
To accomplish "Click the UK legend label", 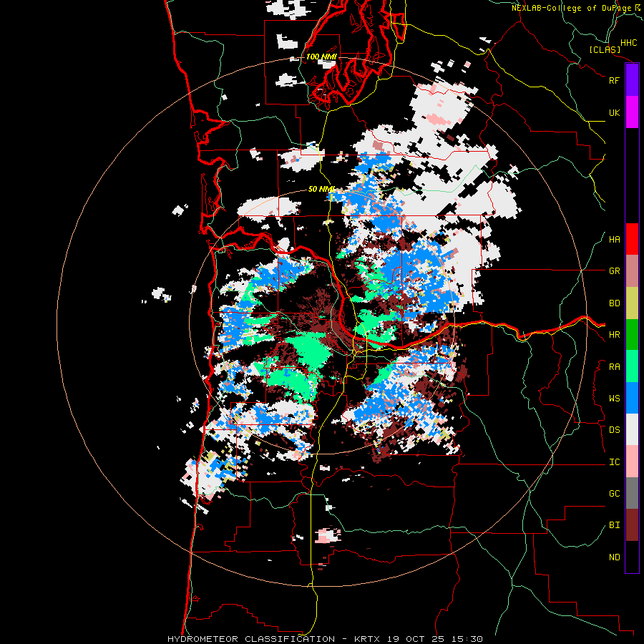I will click(614, 112).
